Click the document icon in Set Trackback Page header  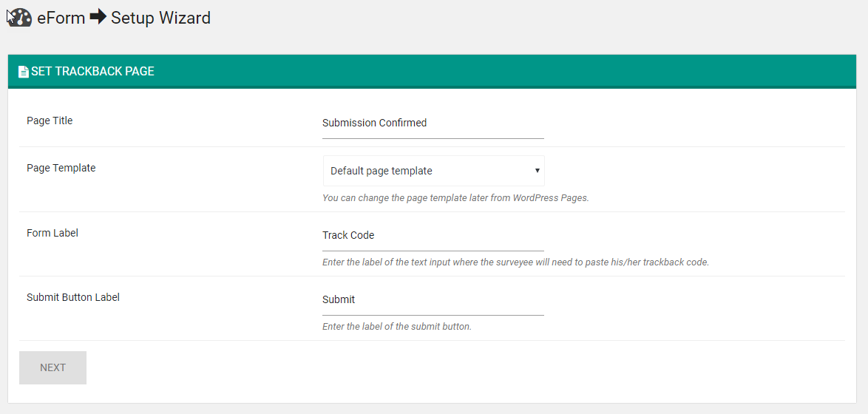23,72
